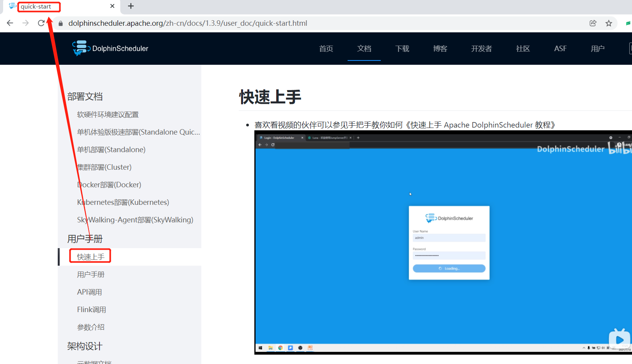Open SkyWalking-Agent部署 sidebar page
This screenshot has height=364, width=632.
point(135,220)
